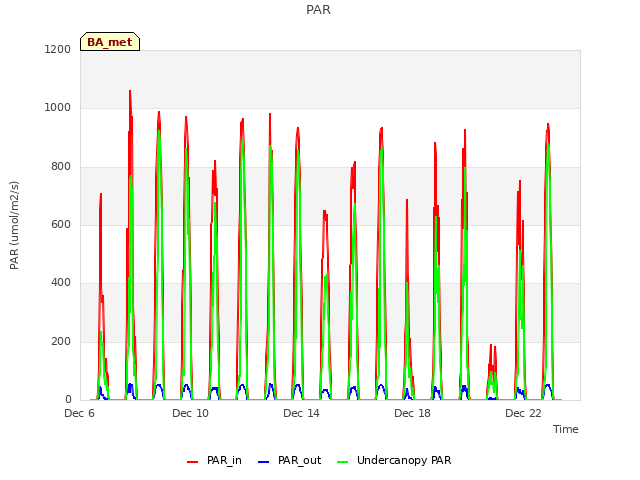The height and width of the screenshot is (480, 640).
Task: Click the 0 y-axis tick label
Action: click(68, 399)
